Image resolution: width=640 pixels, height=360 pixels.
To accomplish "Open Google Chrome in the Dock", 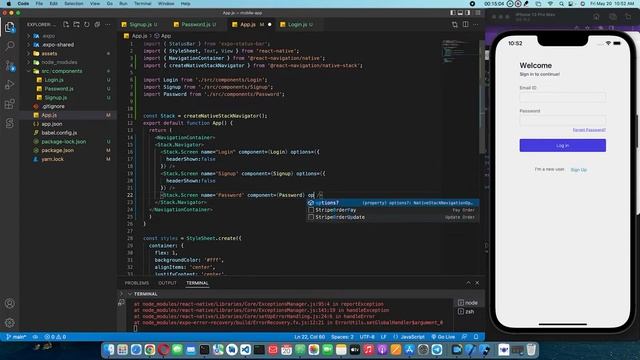I will [150, 349].
